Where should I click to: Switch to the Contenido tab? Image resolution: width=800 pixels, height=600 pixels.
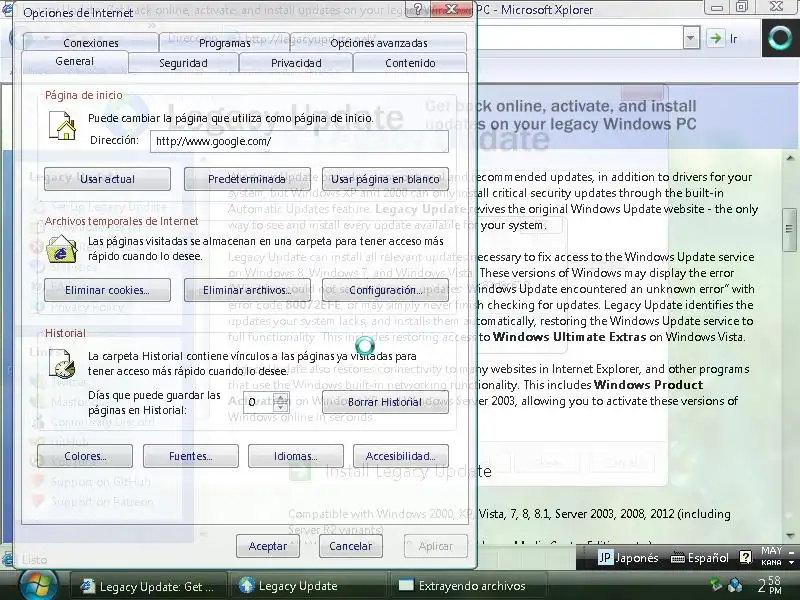pyautogui.click(x=410, y=63)
